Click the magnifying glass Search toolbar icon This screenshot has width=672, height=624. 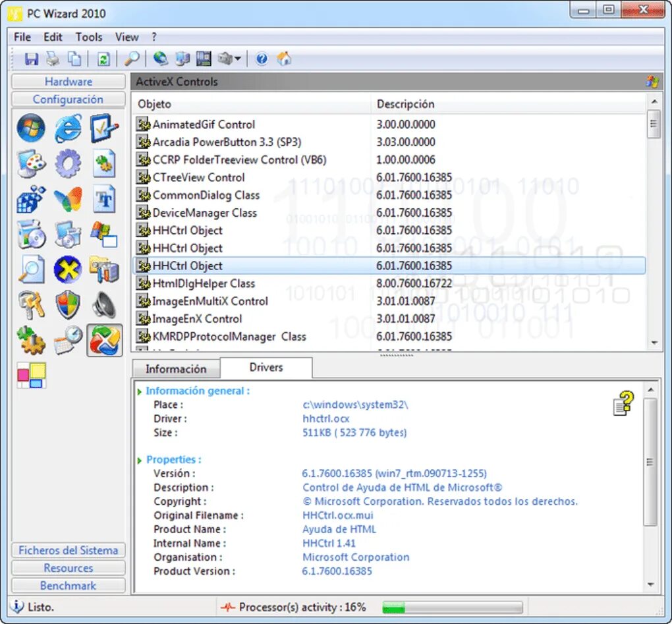(132, 58)
